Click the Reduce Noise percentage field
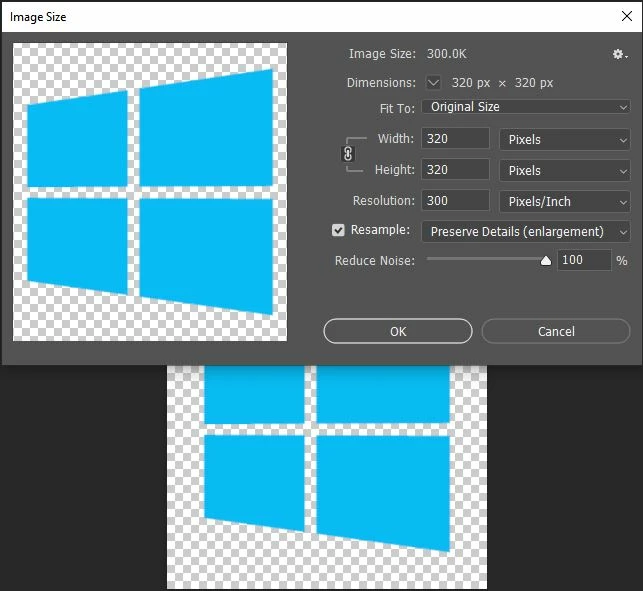 [x=584, y=260]
